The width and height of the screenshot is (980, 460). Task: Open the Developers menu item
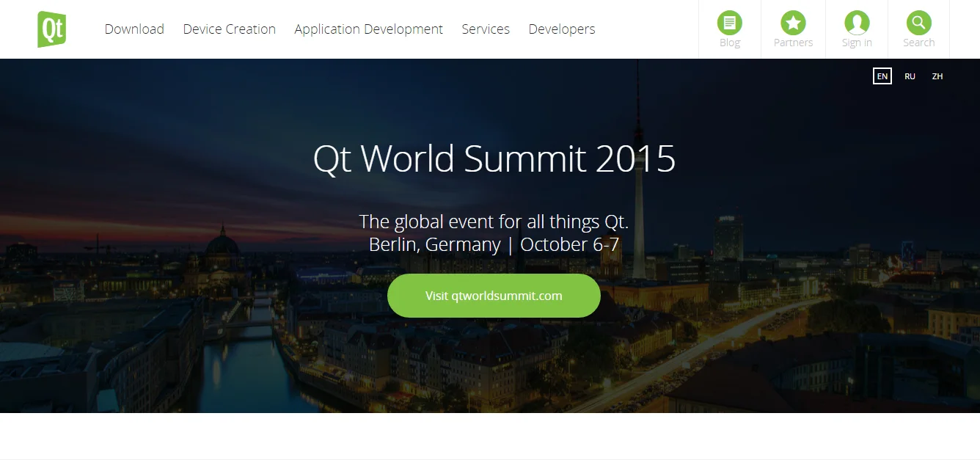tap(562, 29)
